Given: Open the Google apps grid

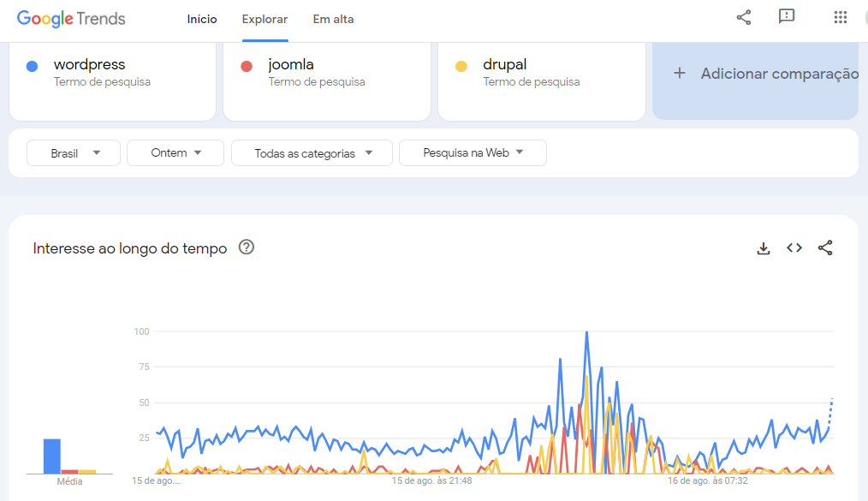Looking at the screenshot, I should pyautogui.click(x=840, y=16).
